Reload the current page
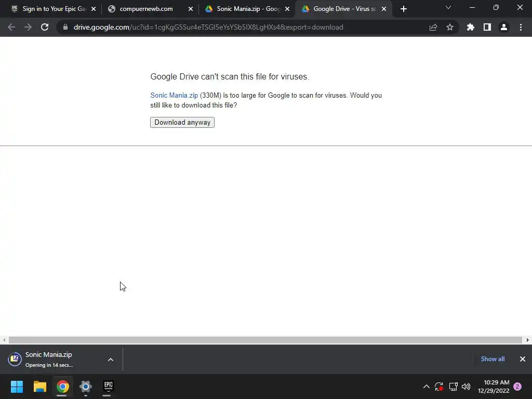This screenshot has width=532, height=399. [x=45, y=27]
